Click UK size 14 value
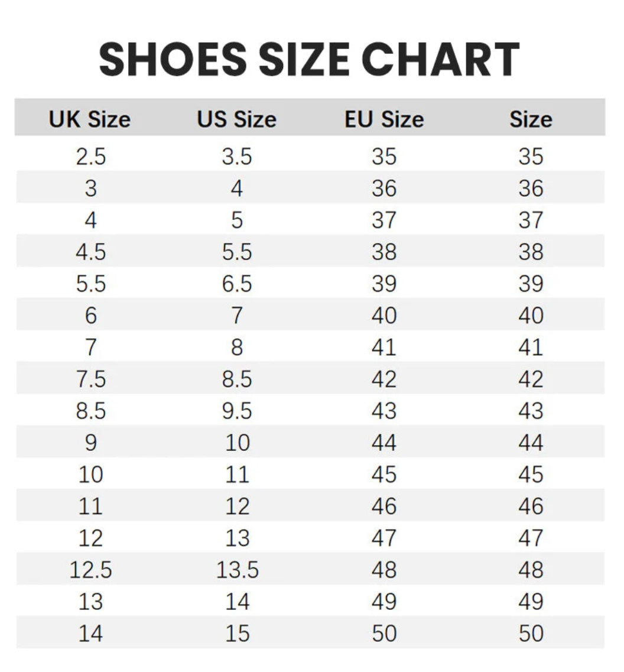The height and width of the screenshot is (672, 624). pyautogui.click(x=91, y=633)
